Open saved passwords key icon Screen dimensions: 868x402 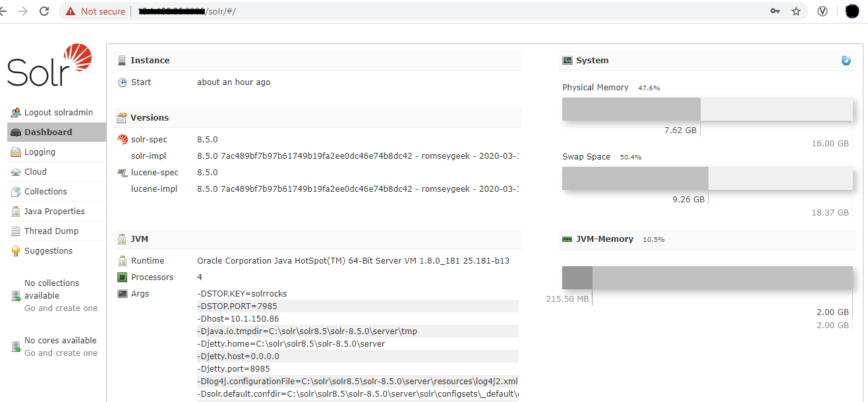(775, 11)
